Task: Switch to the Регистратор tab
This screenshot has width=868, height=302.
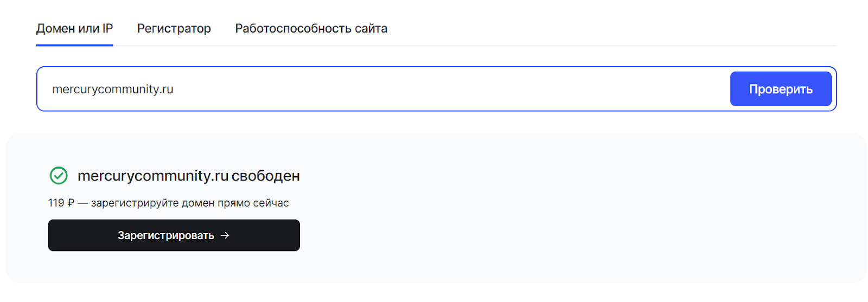Action: pyautogui.click(x=174, y=29)
